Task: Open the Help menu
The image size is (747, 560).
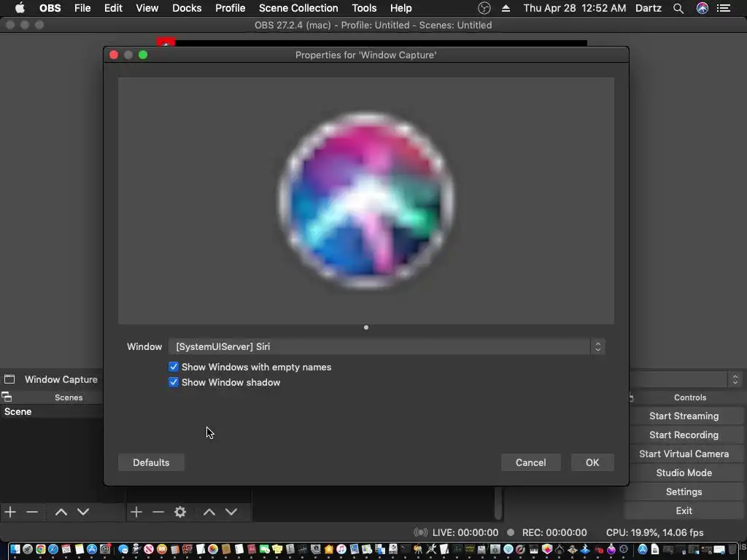Action: (400, 8)
